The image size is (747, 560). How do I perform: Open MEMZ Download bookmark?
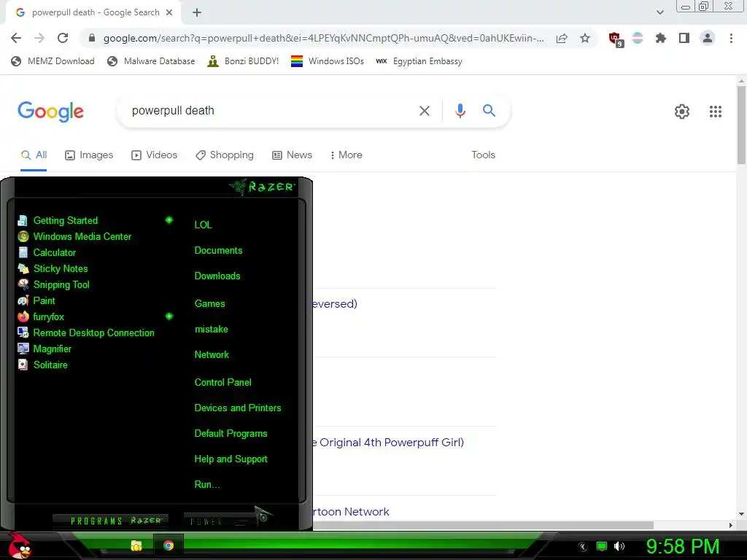click(53, 61)
